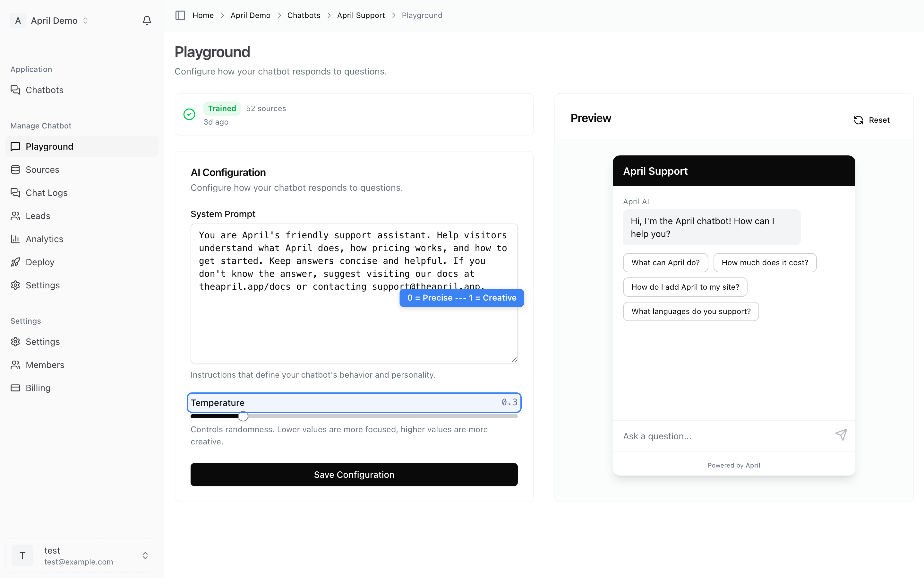Click the Chatbots speech bubbles icon
The image size is (924, 578).
[15, 90]
